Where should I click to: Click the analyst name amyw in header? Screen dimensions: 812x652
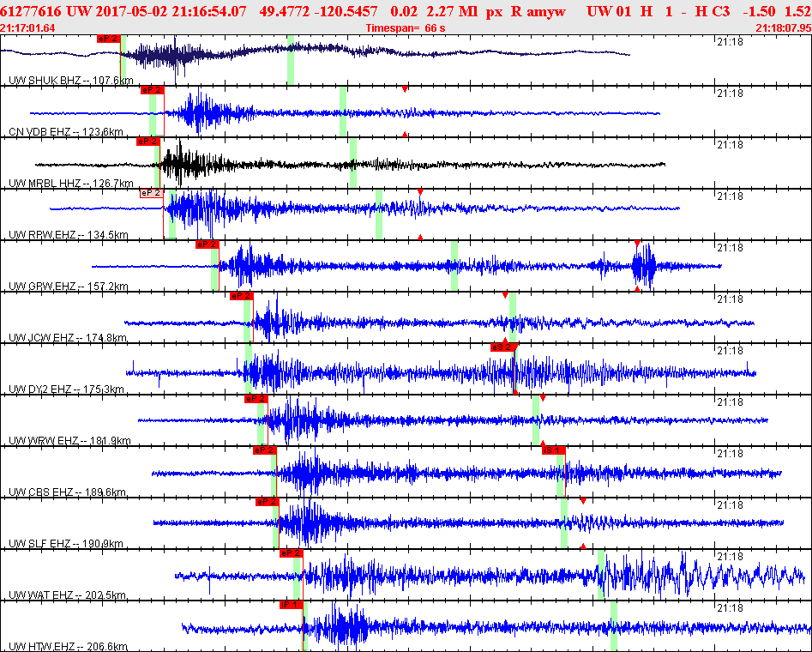point(546,12)
